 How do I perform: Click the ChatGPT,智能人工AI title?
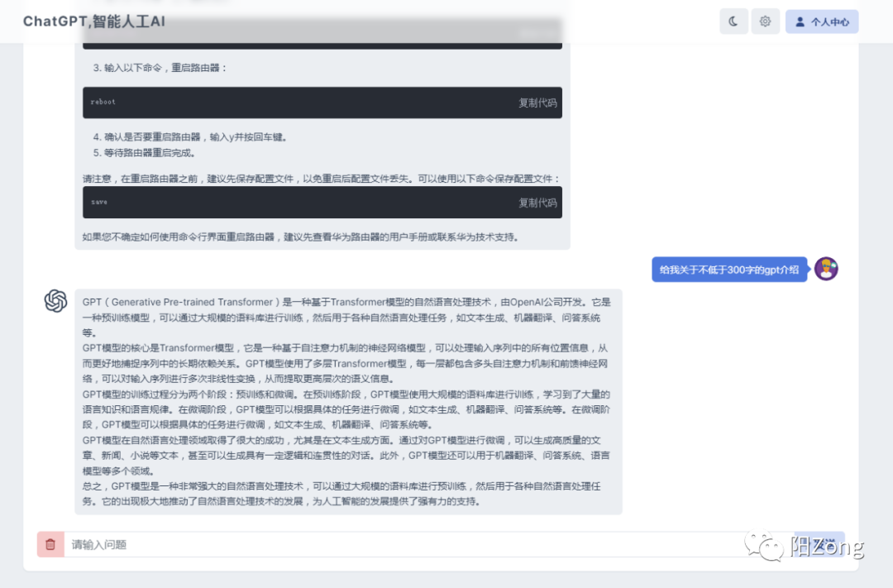point(94,22)
